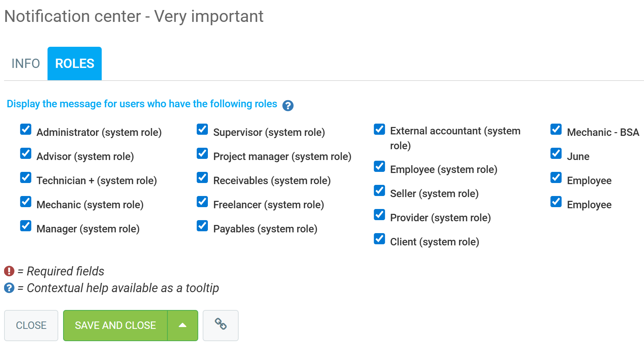Uncheck Administrator (system role) checkbox
Screen dimensions: 644x343
(26, 130)
